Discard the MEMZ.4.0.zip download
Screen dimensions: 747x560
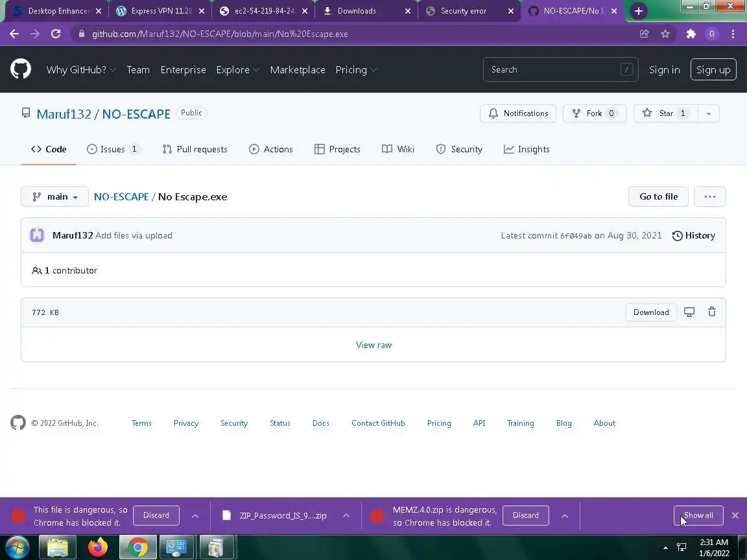pos(525,515)
